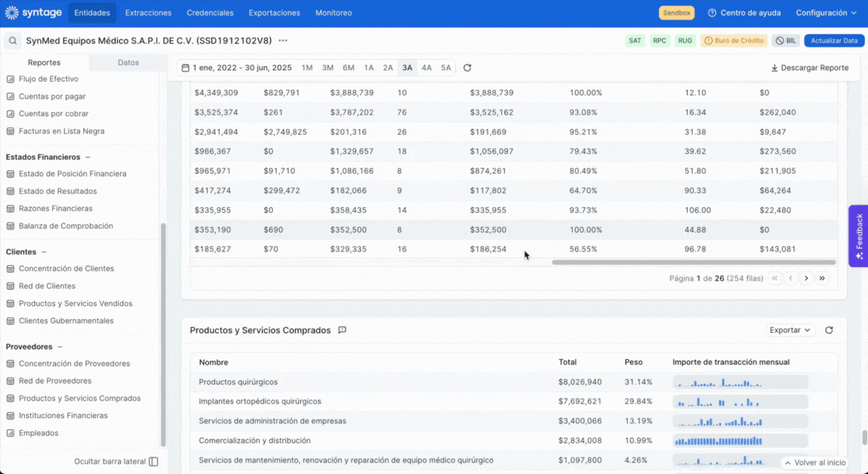Click Volver al inicio
Screen dimensions: 868x474
pyautogui.click(x=815, y=463)
